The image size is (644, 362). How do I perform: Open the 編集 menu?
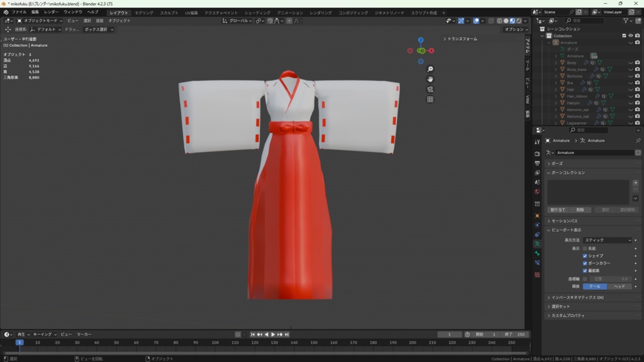[x=35, y=12]
